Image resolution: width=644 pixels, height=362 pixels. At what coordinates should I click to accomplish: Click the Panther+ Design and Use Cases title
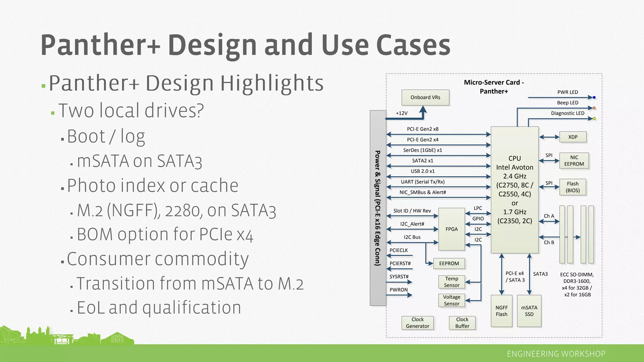click(245, 45)
